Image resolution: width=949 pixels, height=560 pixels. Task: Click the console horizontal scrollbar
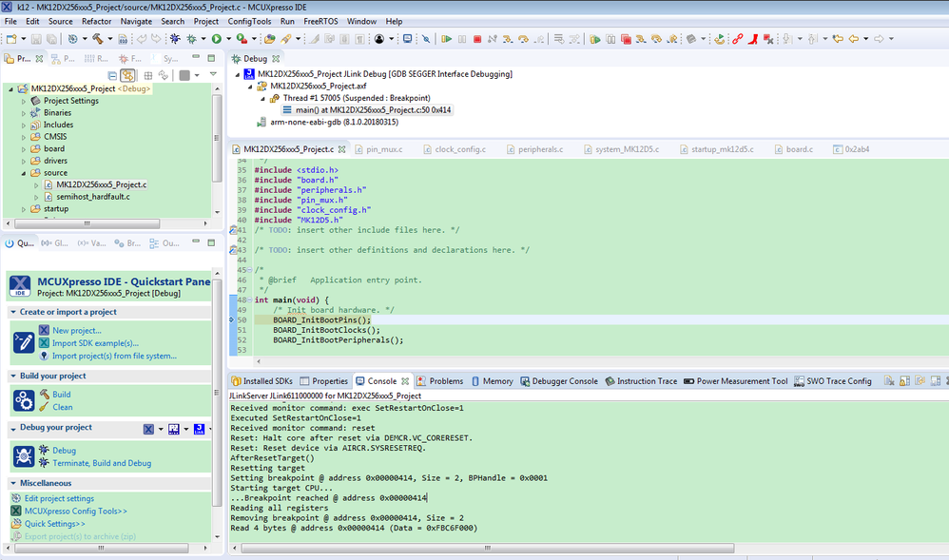(x=487, y=548)
